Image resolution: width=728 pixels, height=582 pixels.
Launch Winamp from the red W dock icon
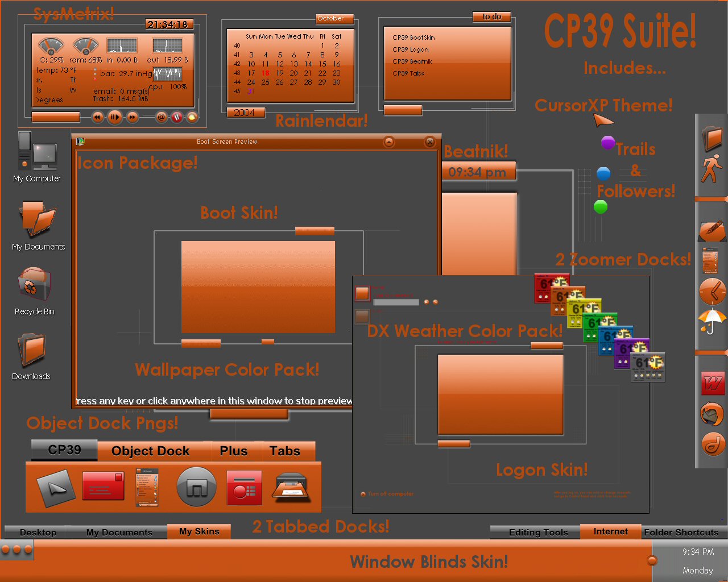pyautogui.click(x=713, y=383)
